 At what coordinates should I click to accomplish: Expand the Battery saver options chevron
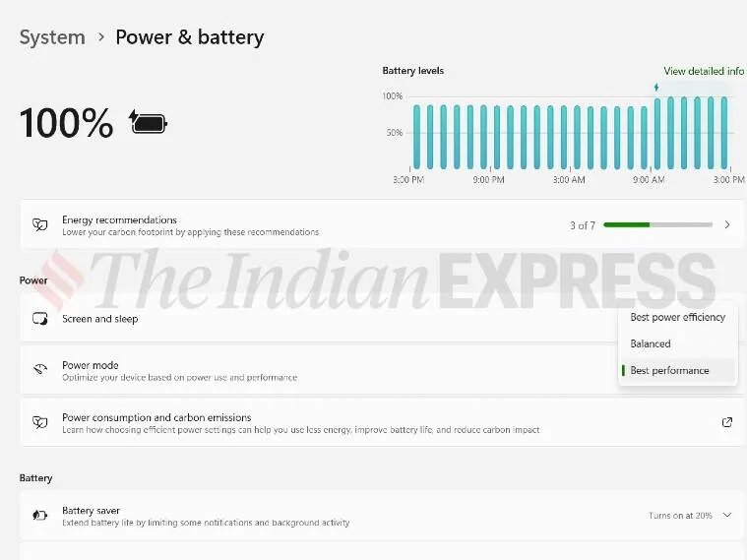[727, 515]
